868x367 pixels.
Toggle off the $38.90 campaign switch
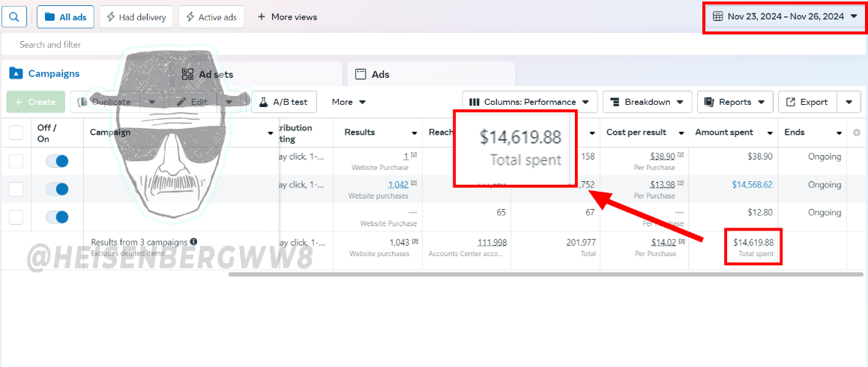pos(57,161)
